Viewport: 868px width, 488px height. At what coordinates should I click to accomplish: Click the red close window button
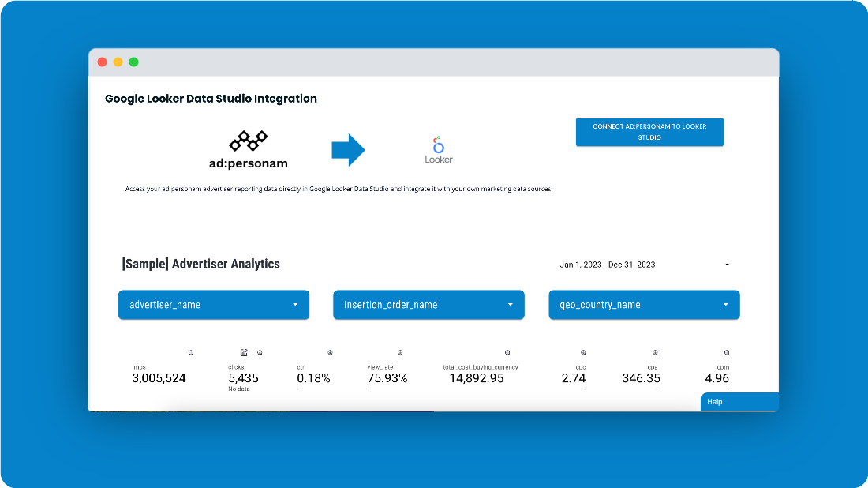pos(102,62)
